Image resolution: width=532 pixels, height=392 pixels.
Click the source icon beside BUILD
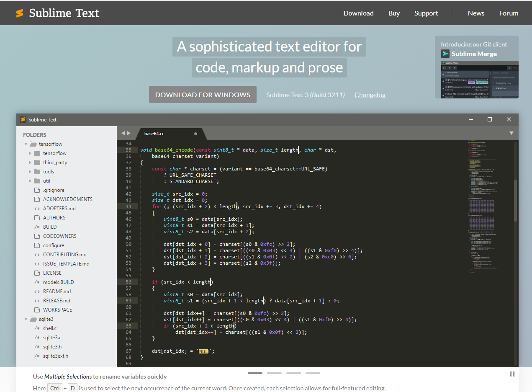click(37, 227)
